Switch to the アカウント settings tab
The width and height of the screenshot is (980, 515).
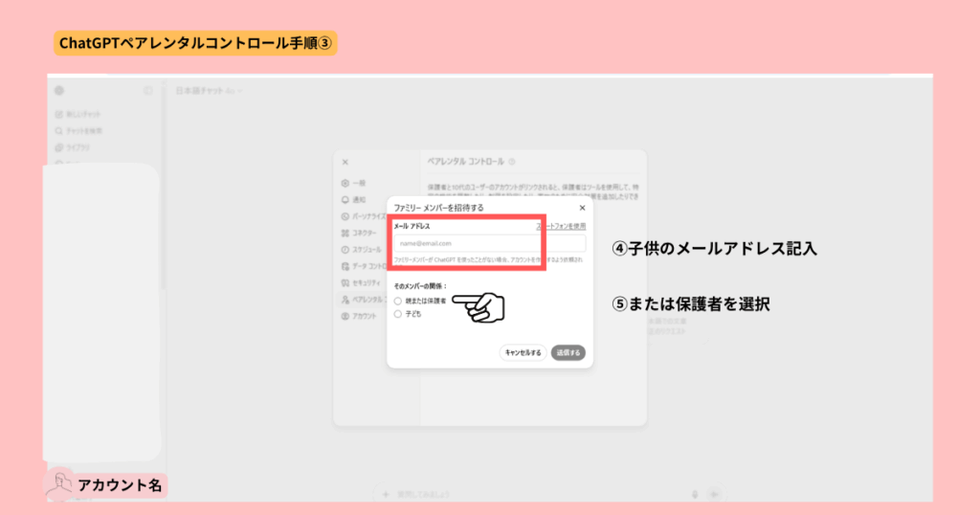[359, 316]
